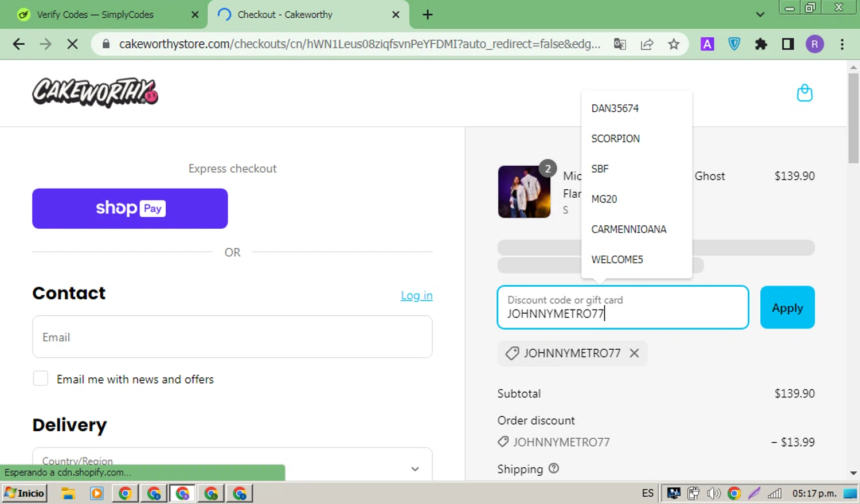Open the purple A extension
The height and width of the screenshot is (504, 860).
click(707, 44)
